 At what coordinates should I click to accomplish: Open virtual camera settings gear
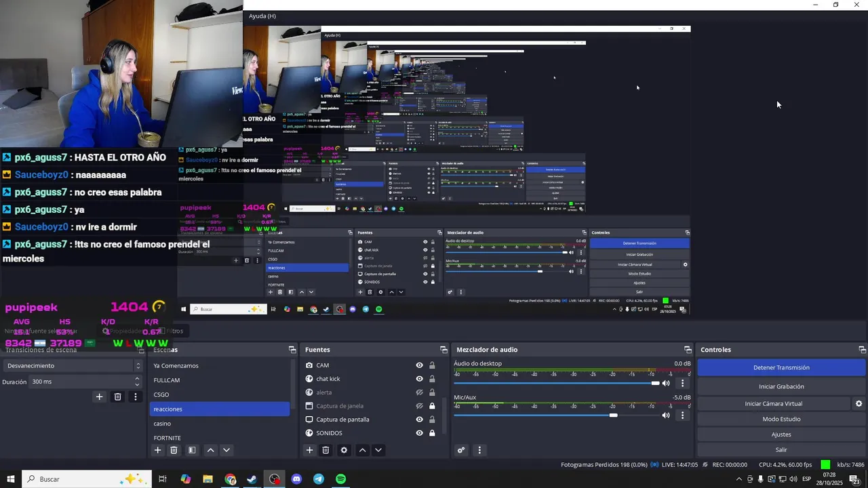[x=859, y=403]
